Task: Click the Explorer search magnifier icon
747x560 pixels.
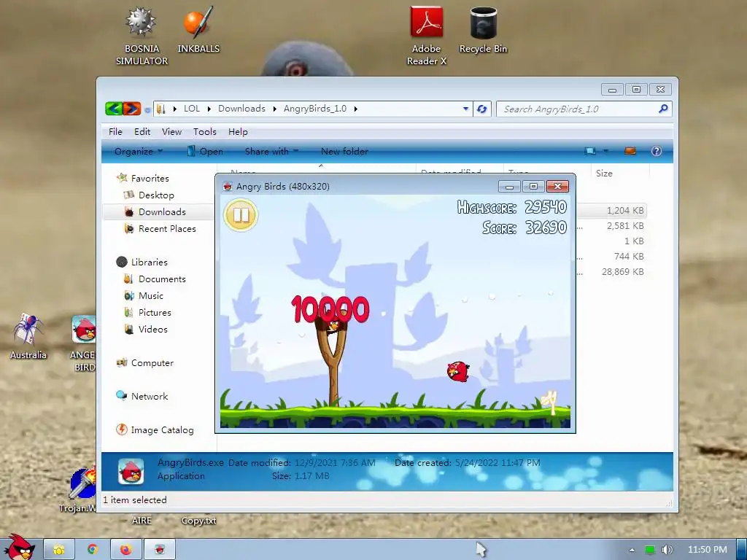Action: click(x=662, y=109)
